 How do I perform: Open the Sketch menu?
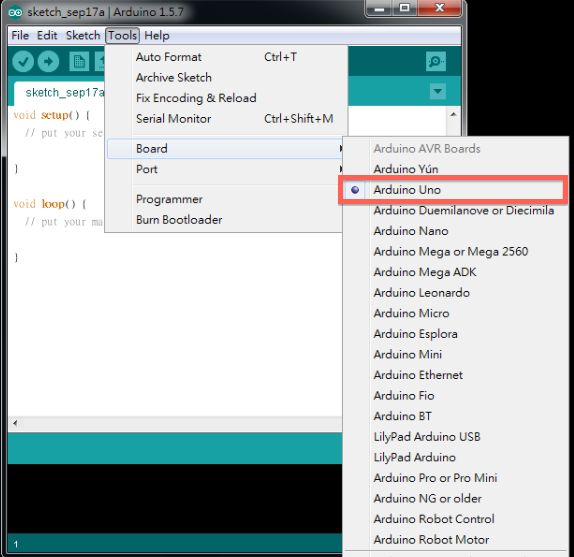pyautogui.click(x=83, y=35)
